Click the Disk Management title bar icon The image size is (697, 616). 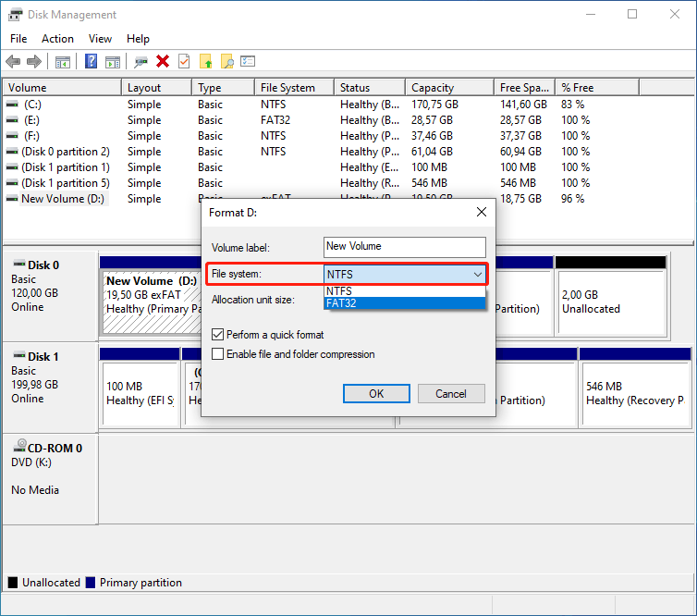point(15,15)
